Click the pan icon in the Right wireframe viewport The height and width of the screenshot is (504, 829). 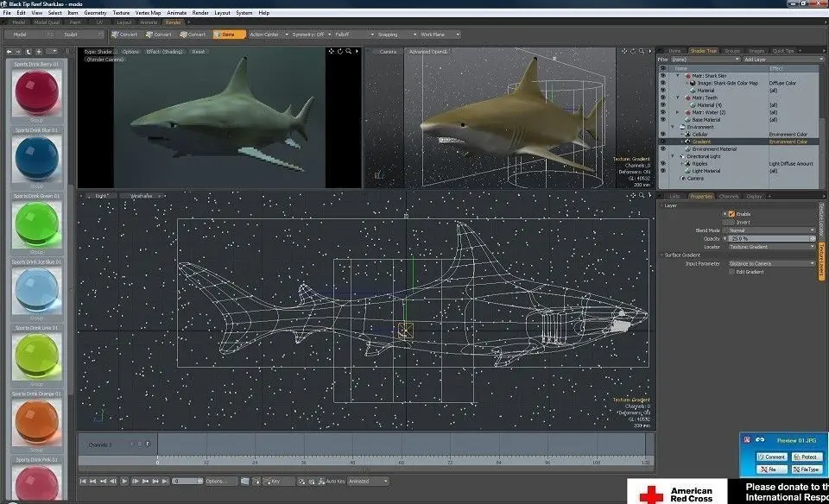coord(633,195)
